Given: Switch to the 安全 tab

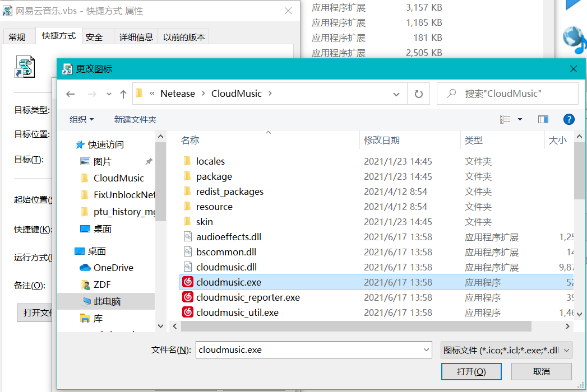Looking at the screenshot, I should point(94,37).
